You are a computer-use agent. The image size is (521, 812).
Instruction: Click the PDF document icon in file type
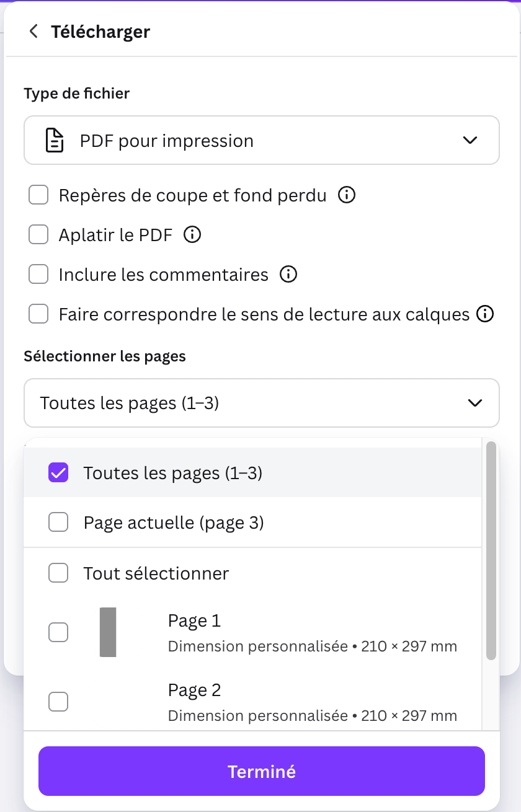coord(55,141)
